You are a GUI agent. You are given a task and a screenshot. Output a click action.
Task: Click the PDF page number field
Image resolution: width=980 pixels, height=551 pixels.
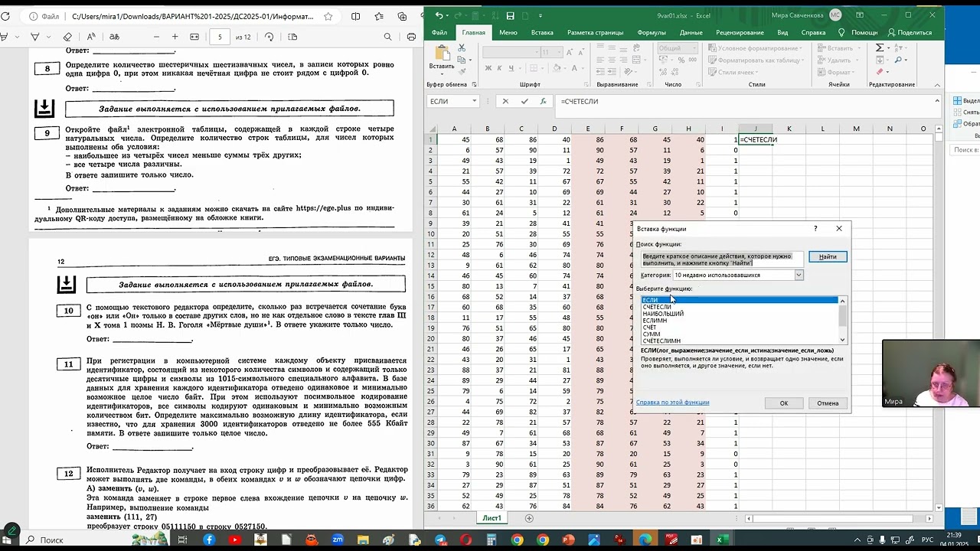(x=220, y=37)
